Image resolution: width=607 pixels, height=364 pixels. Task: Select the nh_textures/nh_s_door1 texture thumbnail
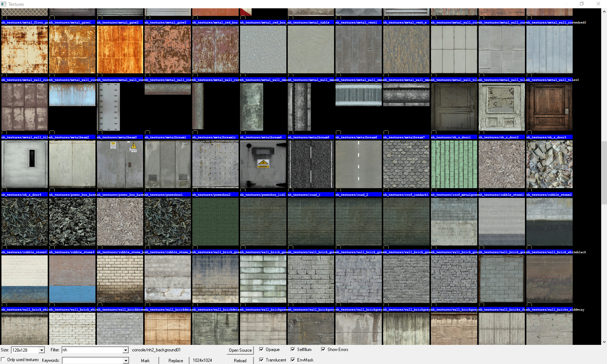tap(454, 107)
